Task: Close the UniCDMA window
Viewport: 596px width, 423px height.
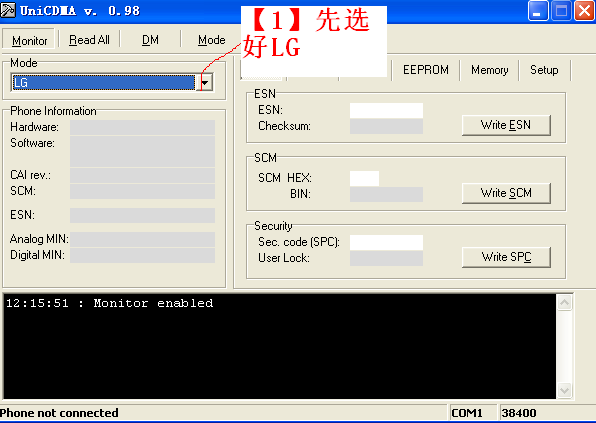Action: tap(584, 11)
